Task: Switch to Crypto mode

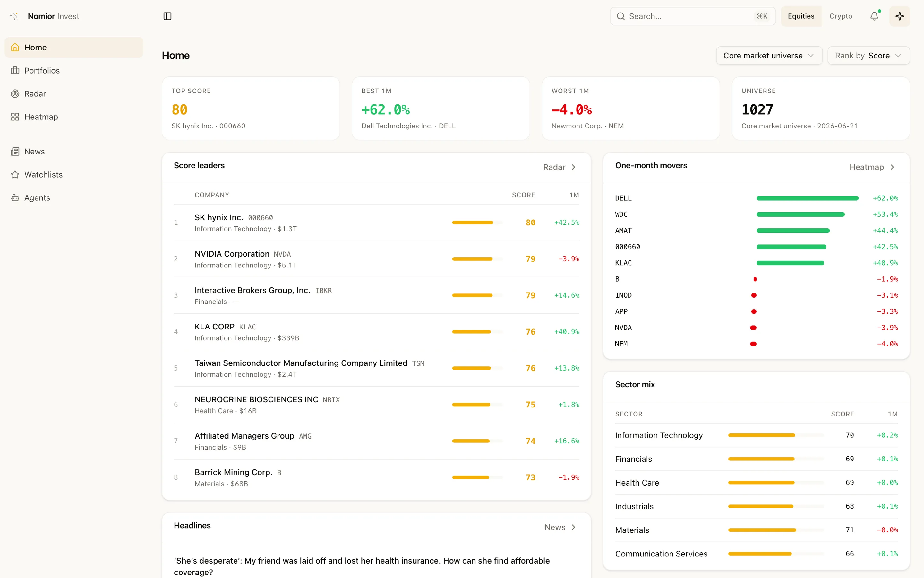Action: pos(841,16)
